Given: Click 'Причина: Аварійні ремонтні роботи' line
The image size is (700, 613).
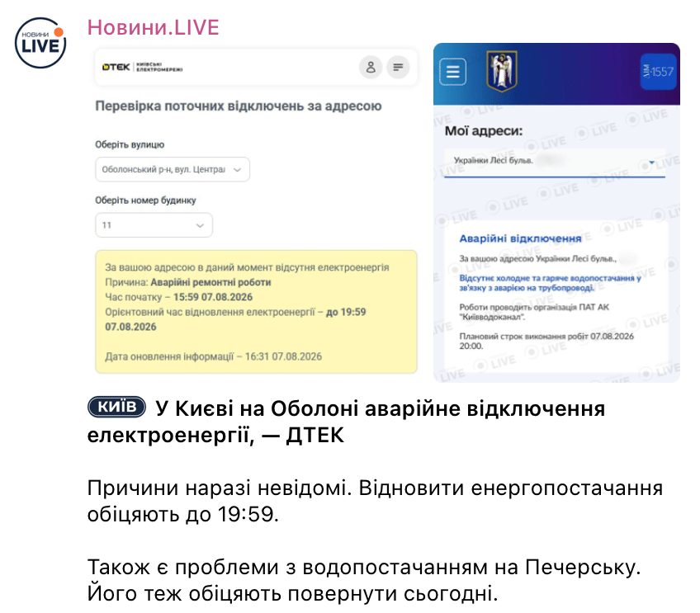Looking at the screenshot, I should point(188,282).
